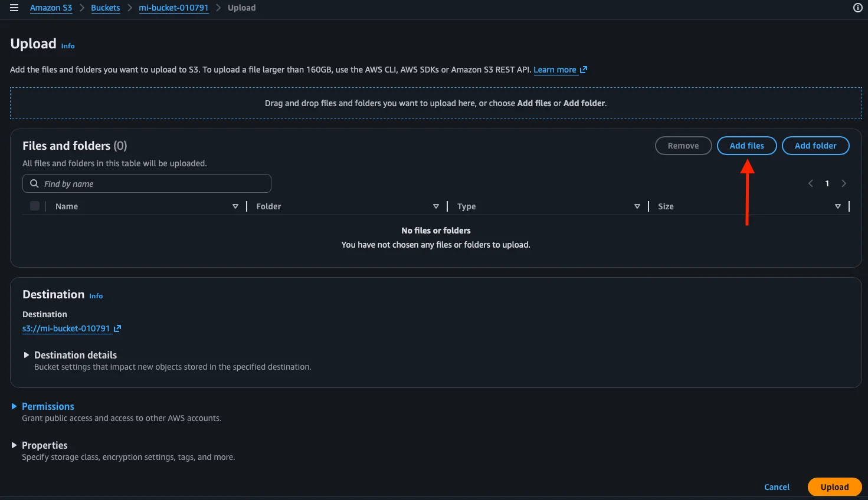
Task: Click the Folder column header
Action: tap(268, 206)
